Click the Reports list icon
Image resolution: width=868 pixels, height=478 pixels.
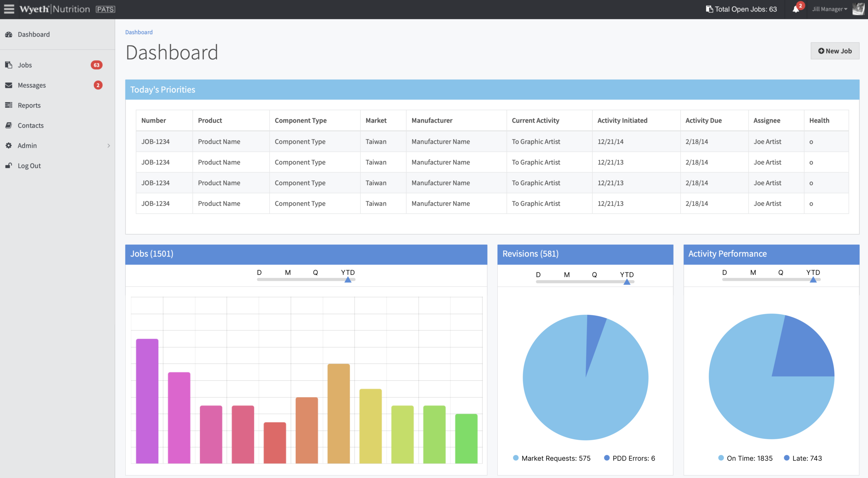(x=9, y=105)
